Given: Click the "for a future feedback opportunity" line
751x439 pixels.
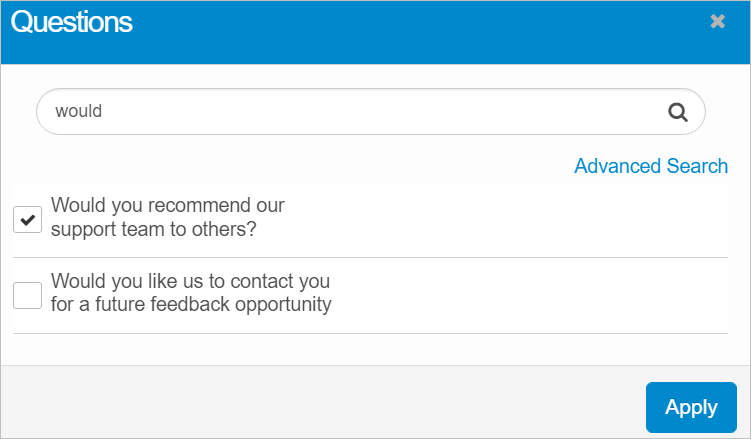Looking at the screenshot, I should click(x=191, y=304).
